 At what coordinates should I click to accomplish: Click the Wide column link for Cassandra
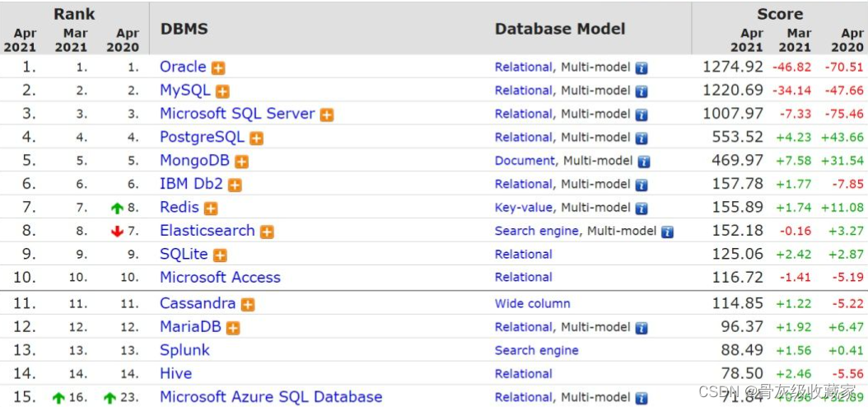pyautogui.click(x=533, y=303)
